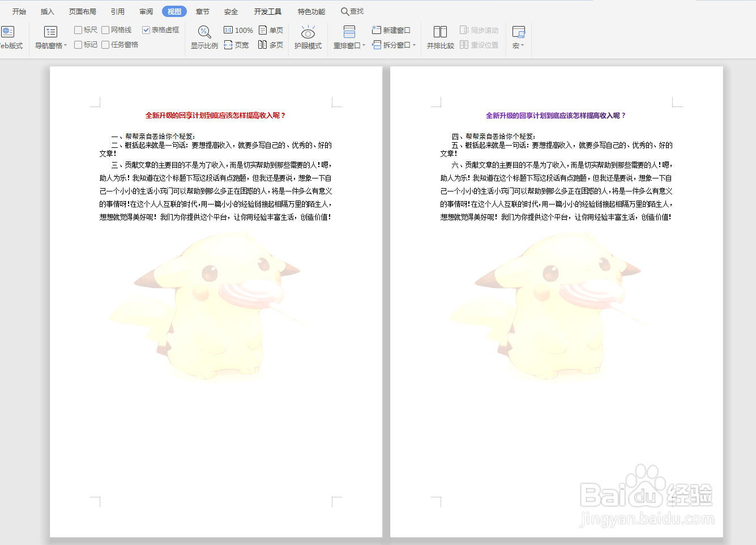Open the 审阅 (Review) tab
Screen dimensions: 756x545
tap(146, 11)
